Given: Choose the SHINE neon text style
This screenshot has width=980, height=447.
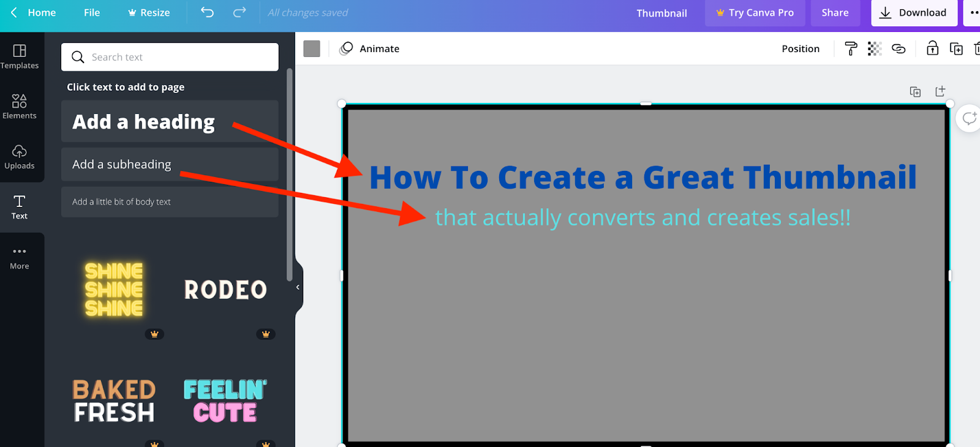Looking at the screenshot, I should point(114,290).
